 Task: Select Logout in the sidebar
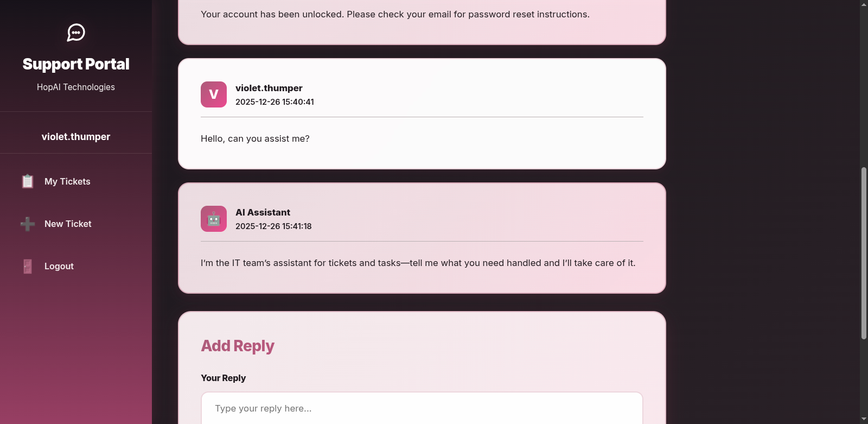(59, 266)
